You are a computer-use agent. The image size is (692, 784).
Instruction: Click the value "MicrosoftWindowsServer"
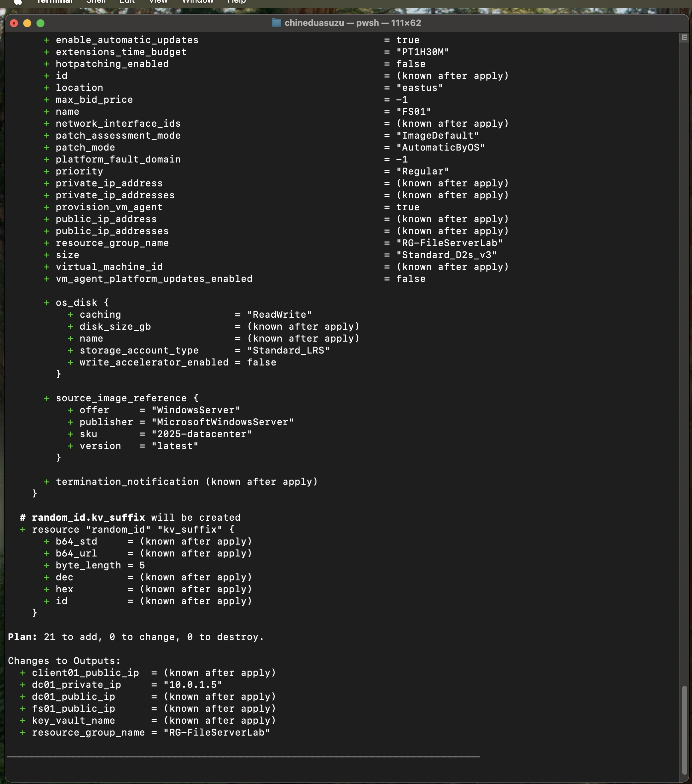point(223,422)
